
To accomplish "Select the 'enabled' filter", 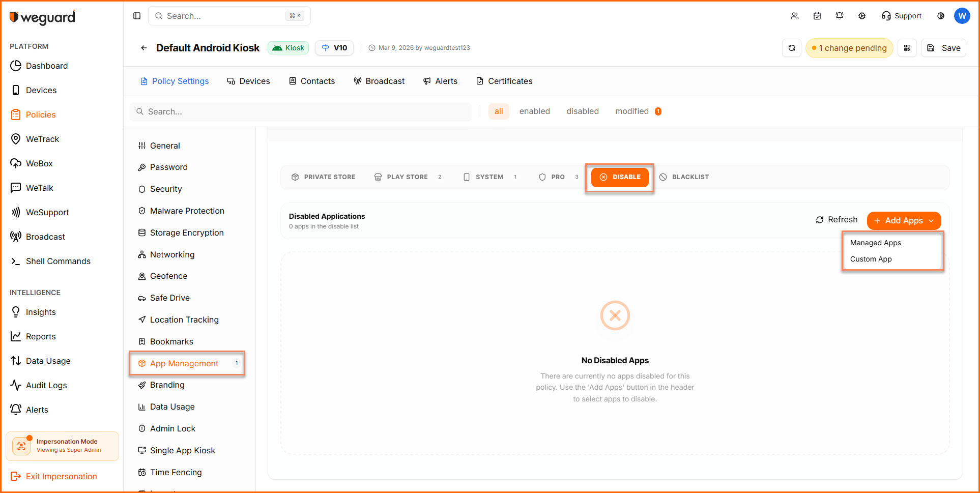I will coord(534,111).
